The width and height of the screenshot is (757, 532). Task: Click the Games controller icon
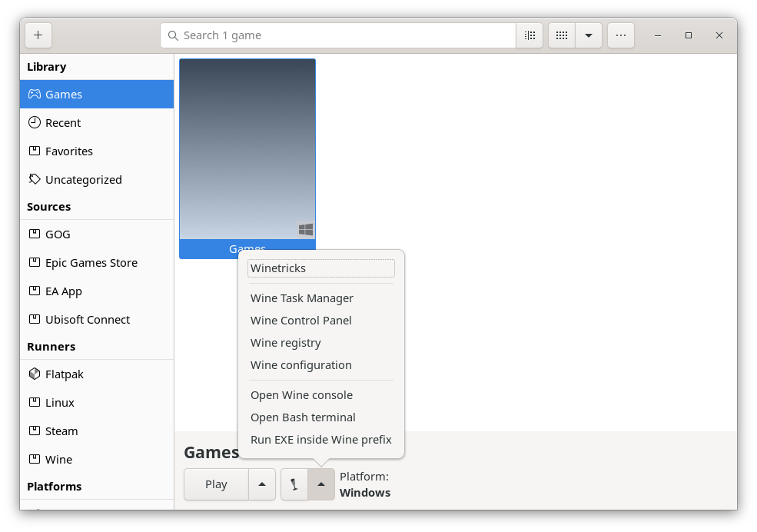tap(35, 94)
